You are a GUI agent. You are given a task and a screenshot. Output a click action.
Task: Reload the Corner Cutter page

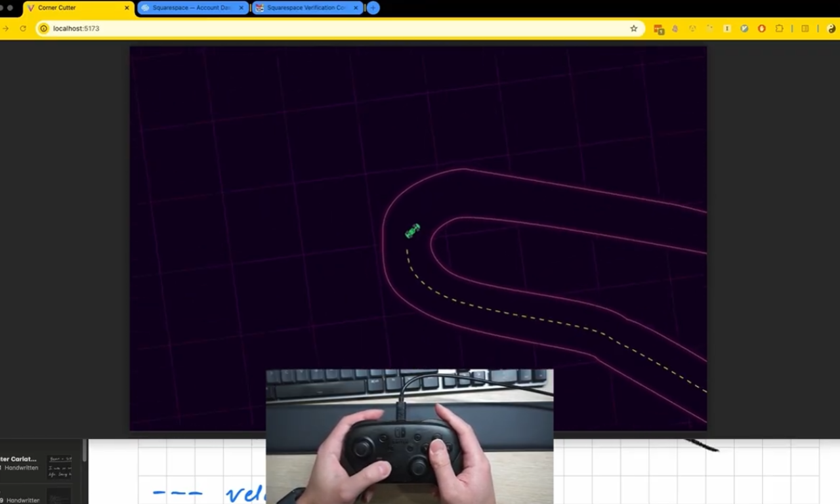tap(23, 29)
